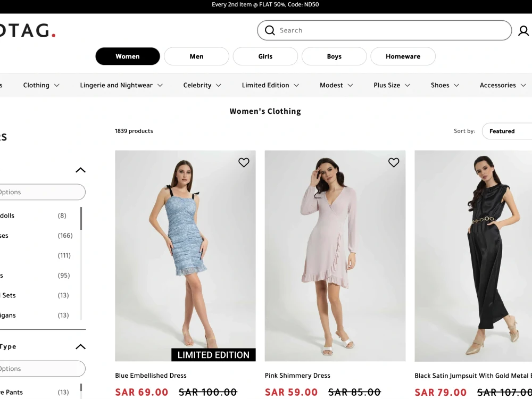
Task: Open the Accessories dropdown
Action: (x=503, y=85)
